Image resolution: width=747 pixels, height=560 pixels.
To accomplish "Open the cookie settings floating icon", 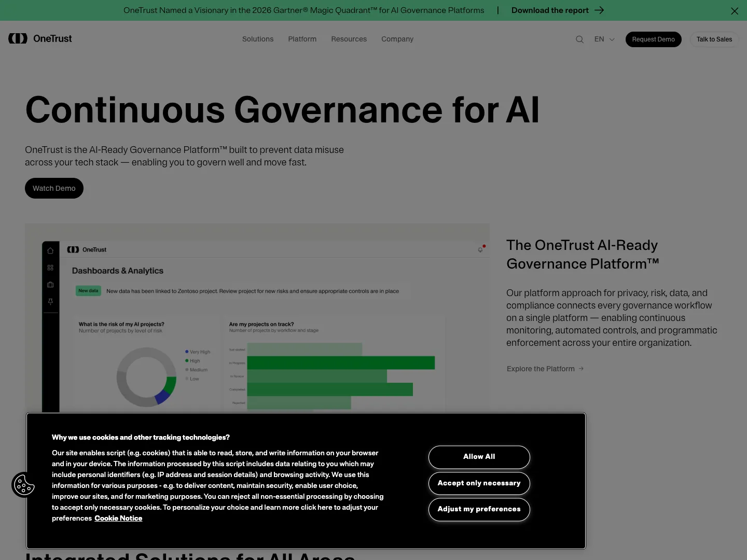I will pyautogui.click(x=24, y=485).
